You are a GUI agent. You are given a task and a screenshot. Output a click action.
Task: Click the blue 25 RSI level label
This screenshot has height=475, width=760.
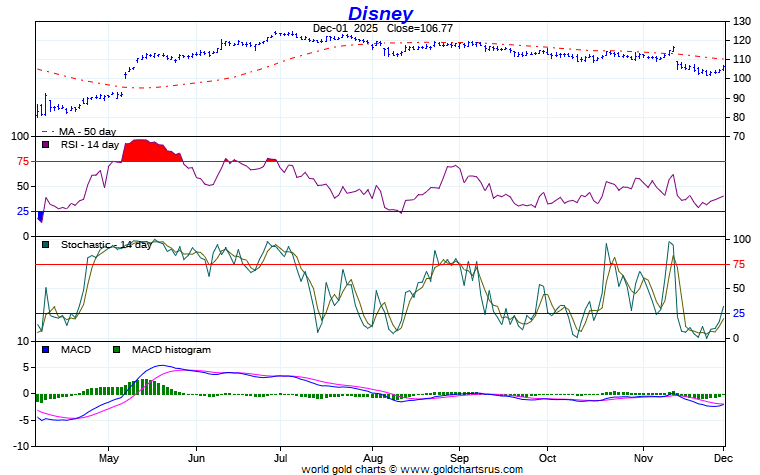(23, 211)
